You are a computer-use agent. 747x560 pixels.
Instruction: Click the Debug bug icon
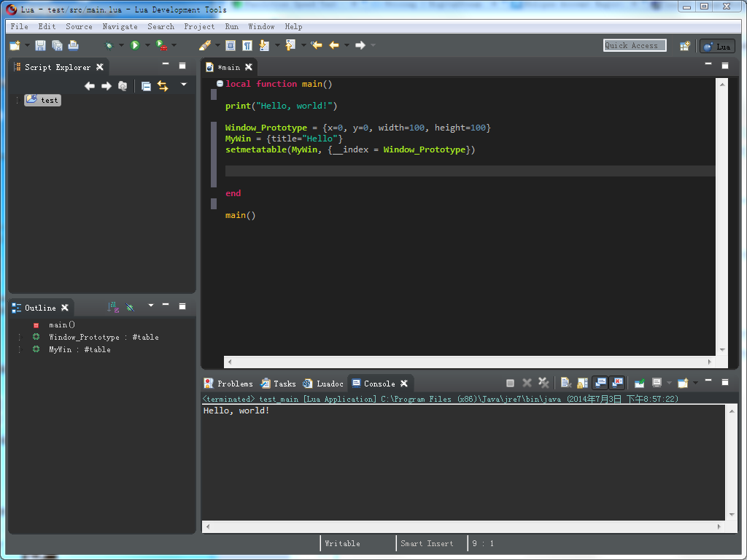109,45
